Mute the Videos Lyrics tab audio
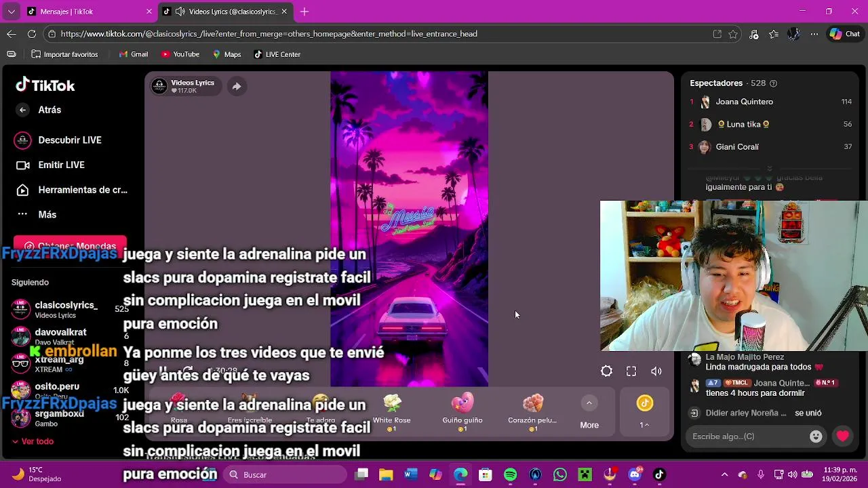Viewport: 868px width, 488px height. 180,12
